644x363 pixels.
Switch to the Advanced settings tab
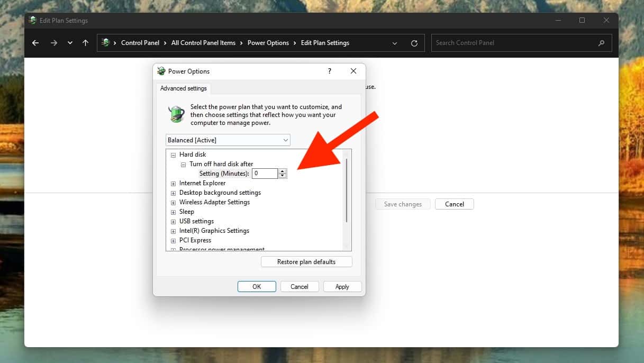[183, 88]
